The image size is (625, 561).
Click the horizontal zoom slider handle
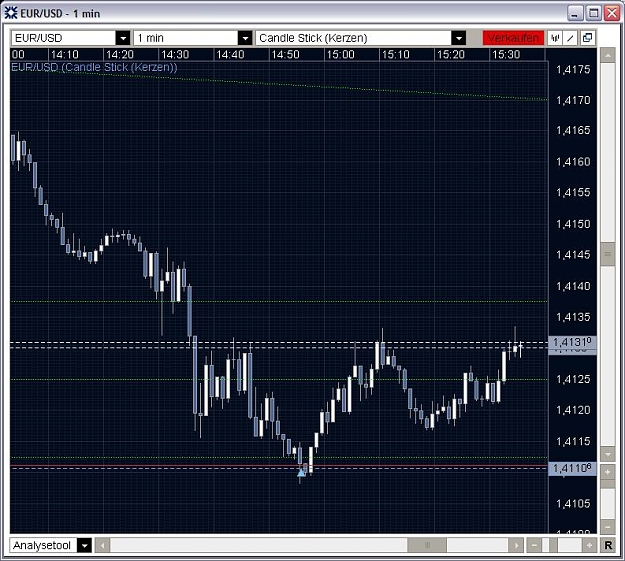(x=553, y=545)
